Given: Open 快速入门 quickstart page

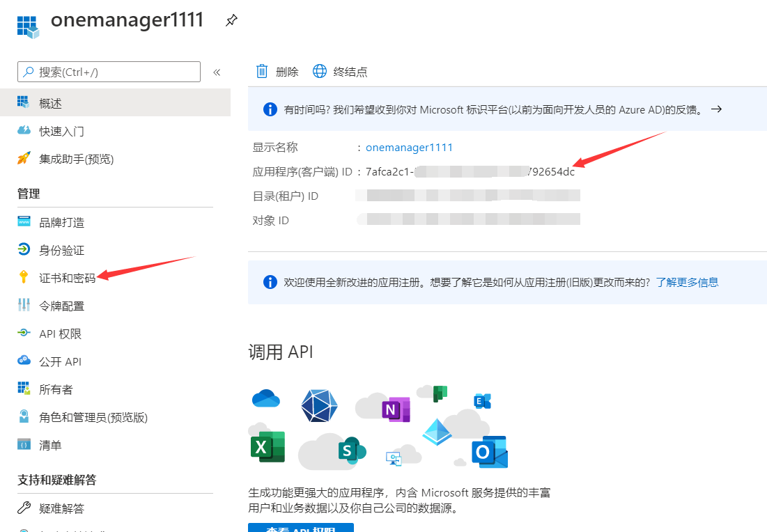Looking at the screenshot, I should tap(61, 131).
